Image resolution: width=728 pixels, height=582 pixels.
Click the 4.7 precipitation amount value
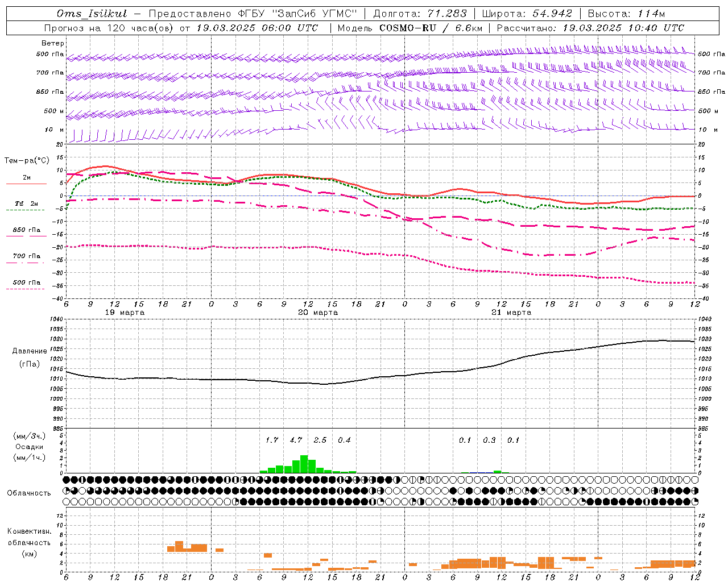tap(296, 440)
